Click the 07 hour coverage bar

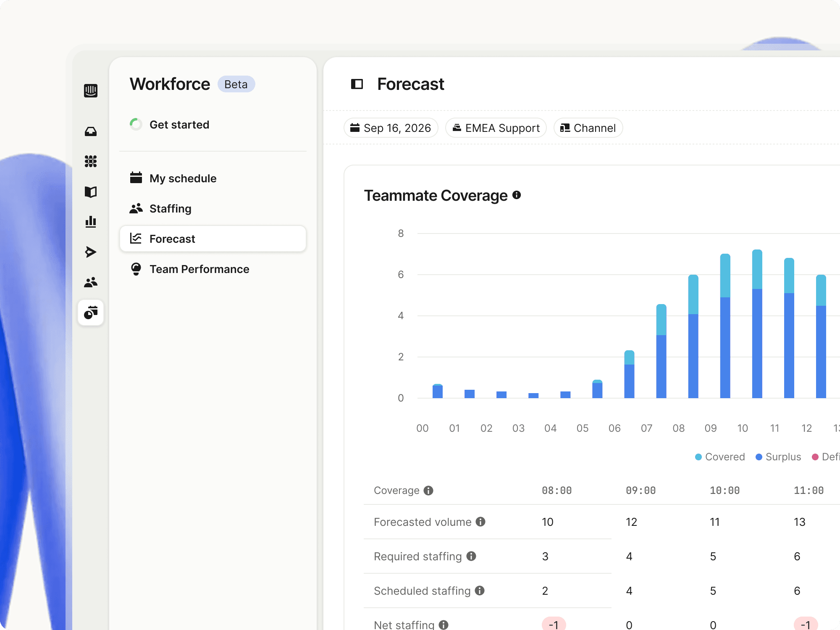coord(661,351)
